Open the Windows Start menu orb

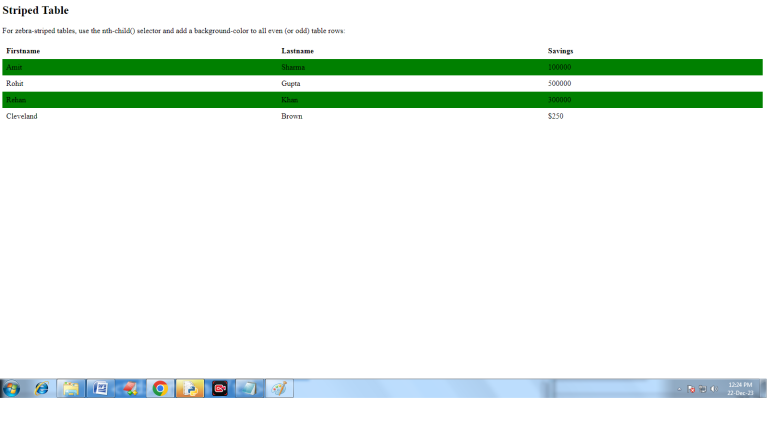point(11,389)
